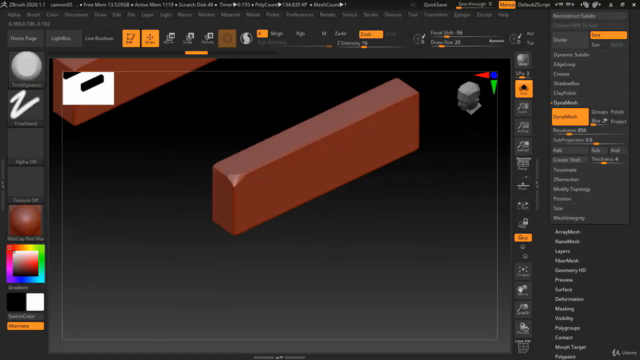This screenshot has width=640, height=360.
Task: Click the Zoom document icon
Action: click(523, 108)
